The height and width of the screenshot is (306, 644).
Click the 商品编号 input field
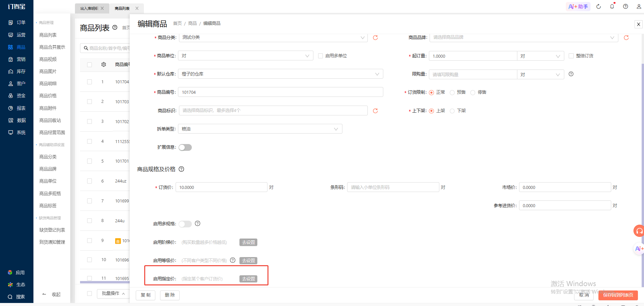click(x=281, y=92)
